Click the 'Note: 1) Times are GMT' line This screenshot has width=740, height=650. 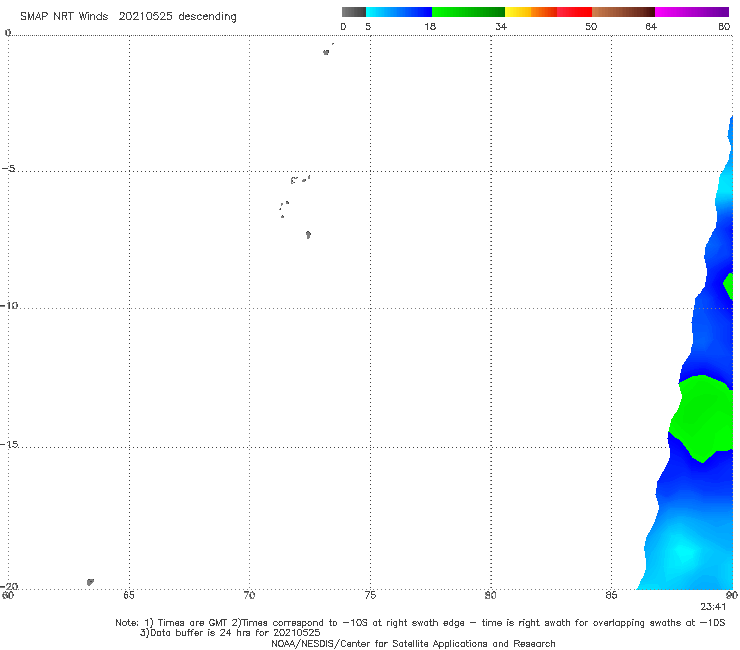tap(420, 623)
